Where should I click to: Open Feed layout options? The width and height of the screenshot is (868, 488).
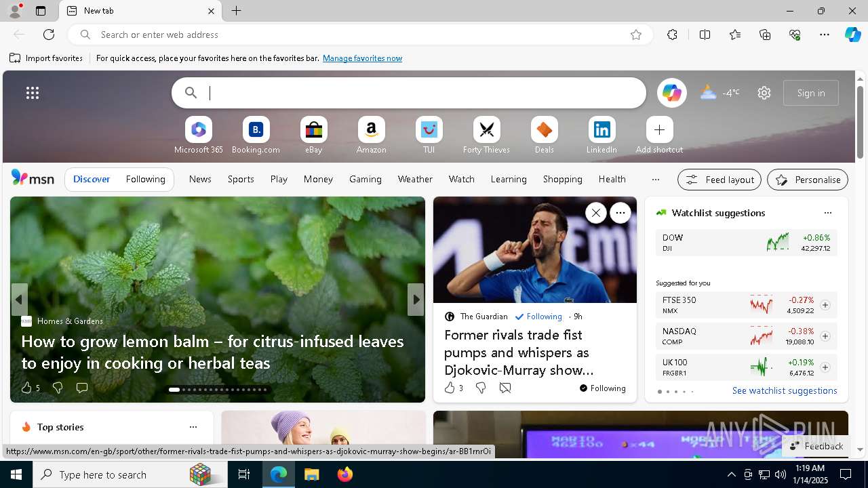[x=719, y=180]
